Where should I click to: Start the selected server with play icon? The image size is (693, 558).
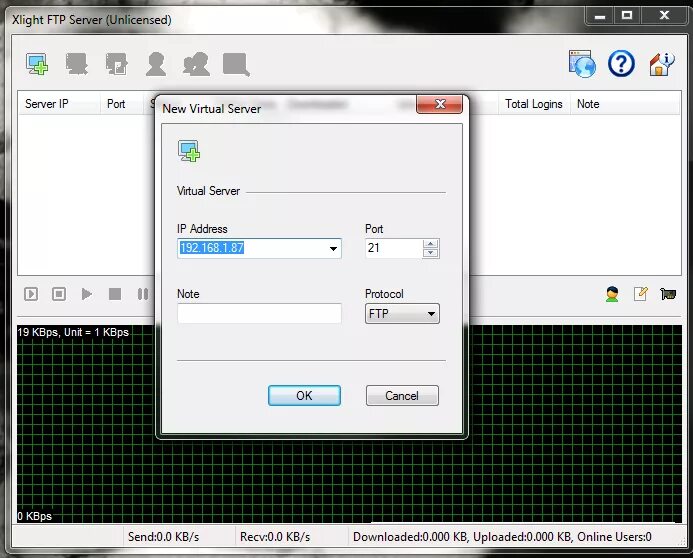(87, 294)
